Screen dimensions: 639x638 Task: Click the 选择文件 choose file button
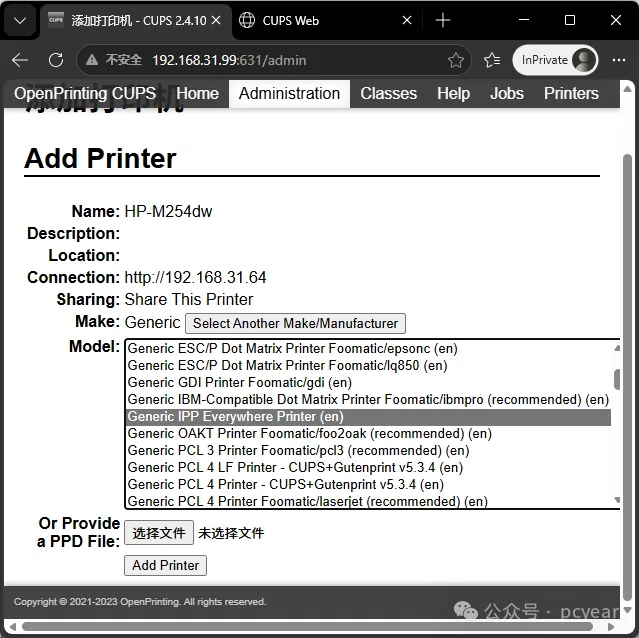[159, 533]
